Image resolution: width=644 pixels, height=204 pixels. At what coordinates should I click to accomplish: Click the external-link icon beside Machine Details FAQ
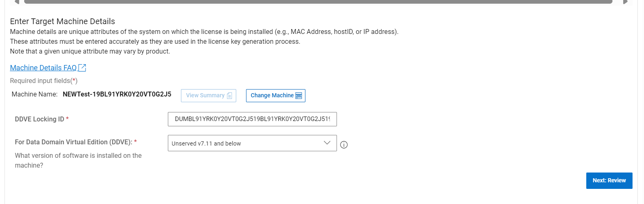[82, 68]
